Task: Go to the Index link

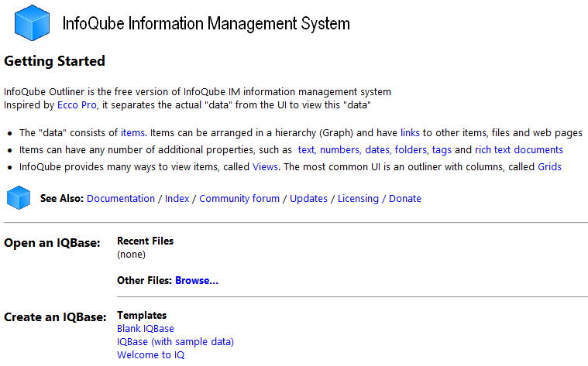Action: click(x=177, y=199)
